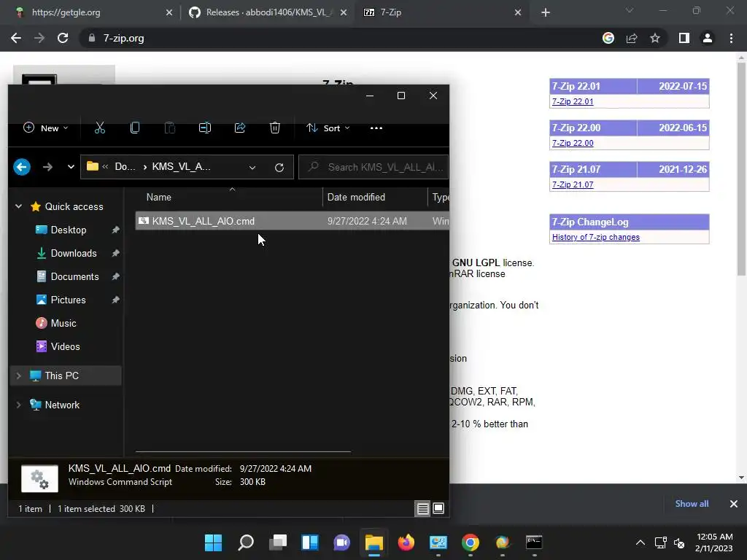
Task: Refresh the KMS_VL_ALL folder view
Action: pos(279,167)
